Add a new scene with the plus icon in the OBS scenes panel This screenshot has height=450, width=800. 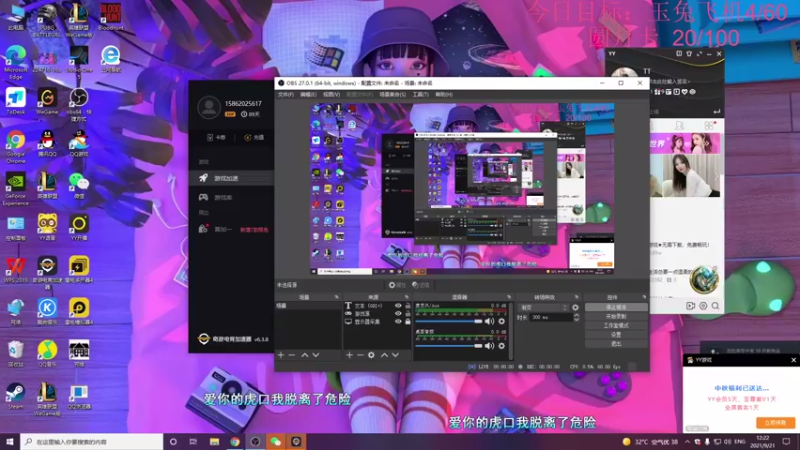[x=281, y=355]
